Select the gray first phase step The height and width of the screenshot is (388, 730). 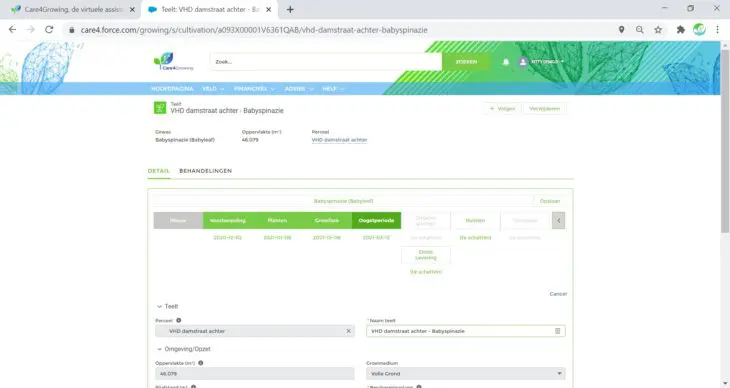coord(178,220)
